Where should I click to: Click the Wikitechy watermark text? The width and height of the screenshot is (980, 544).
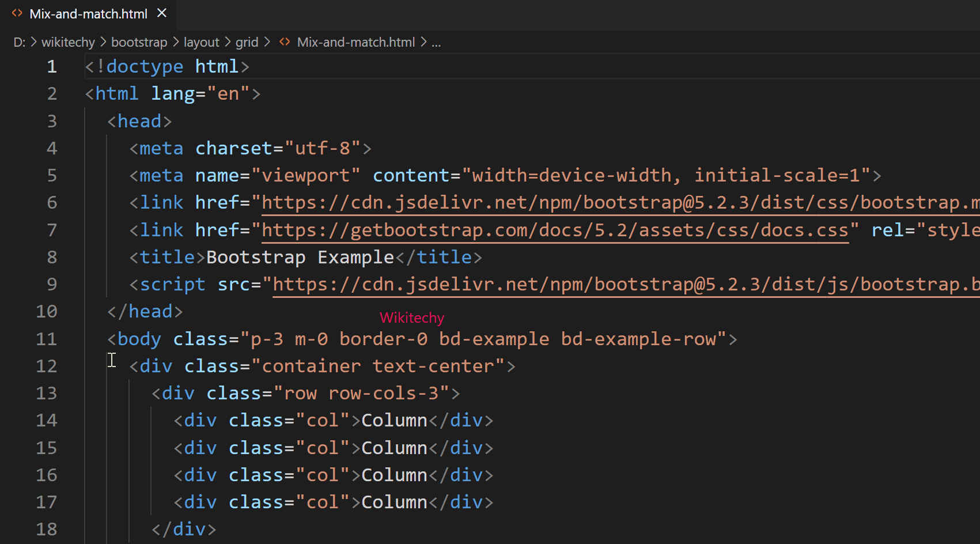click(x=411, y=318)
